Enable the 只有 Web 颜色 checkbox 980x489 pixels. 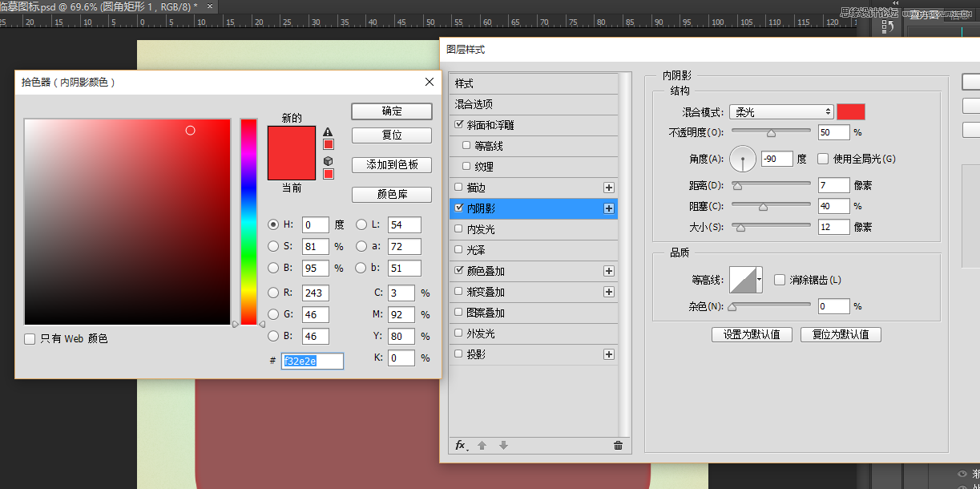tap(30, 339)
